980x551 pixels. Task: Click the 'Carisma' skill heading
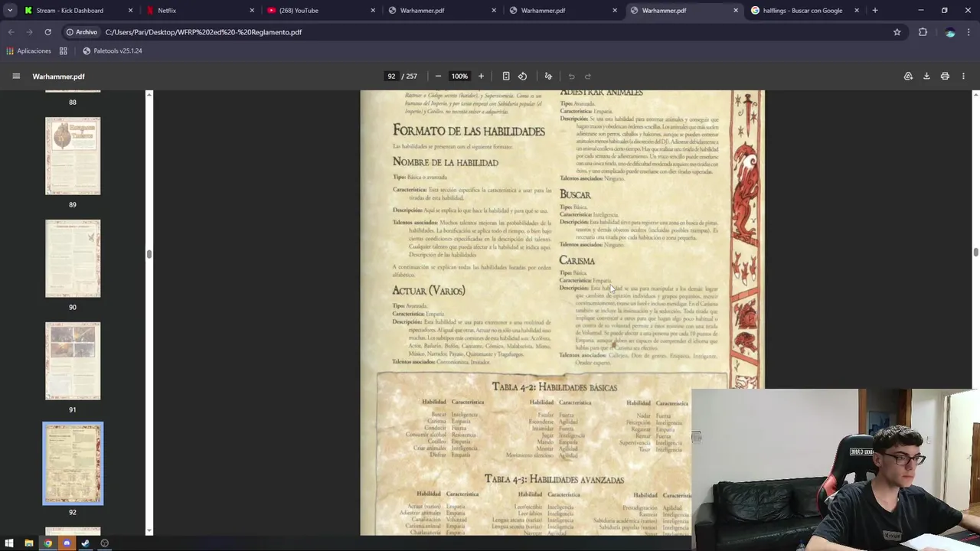577,261
